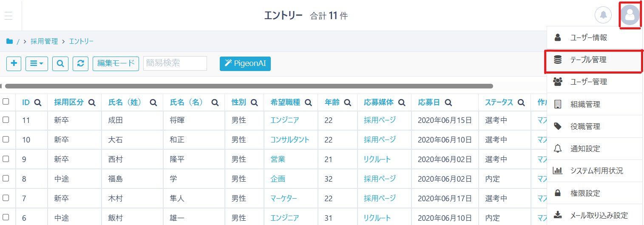Screen dimensions: 644x225
Task: Click the folder icon in breadcrumb
Action: tap(9, 41)
